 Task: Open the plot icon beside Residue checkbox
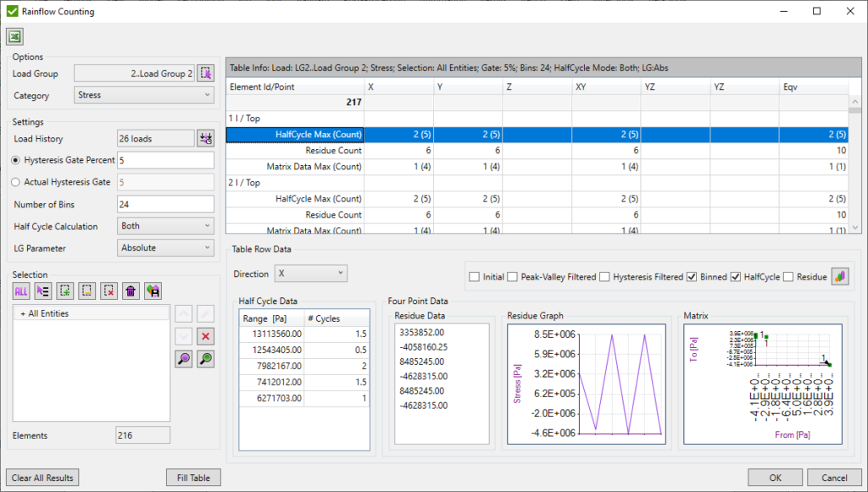840,275
